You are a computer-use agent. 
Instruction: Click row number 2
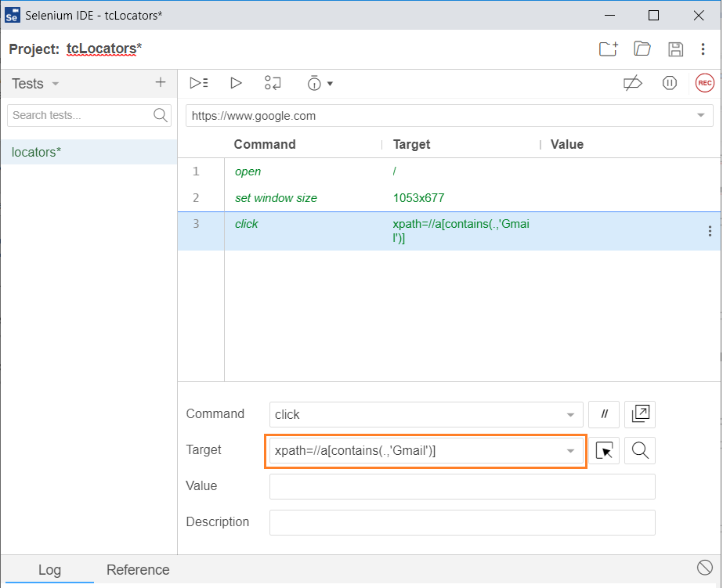pyautogui.click(x=196, y=198)
